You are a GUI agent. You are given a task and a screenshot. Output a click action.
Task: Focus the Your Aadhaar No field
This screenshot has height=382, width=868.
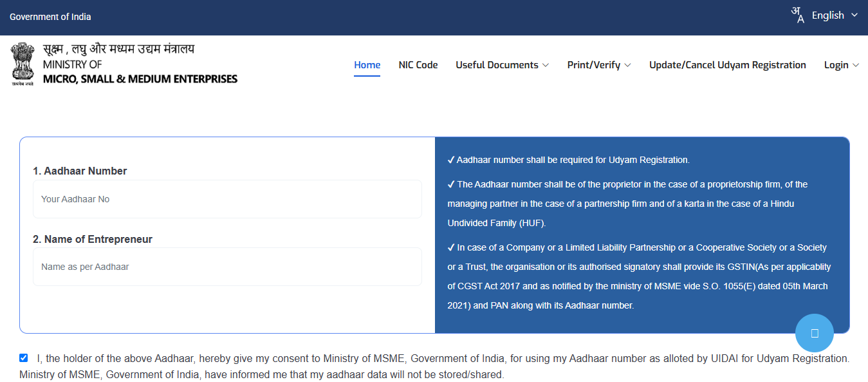pos(227,199)
